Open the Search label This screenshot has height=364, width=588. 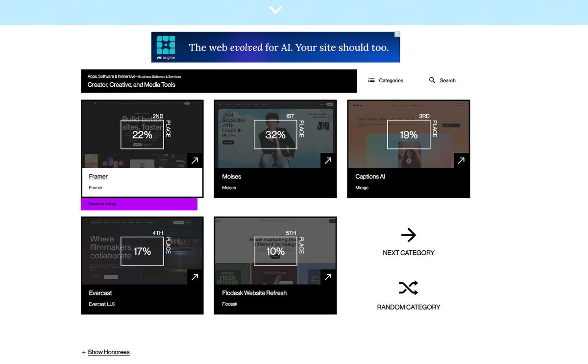[447, 80]
